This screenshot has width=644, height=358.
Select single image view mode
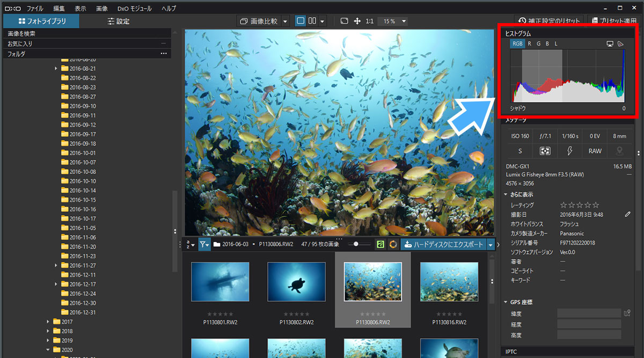point(301,21)
